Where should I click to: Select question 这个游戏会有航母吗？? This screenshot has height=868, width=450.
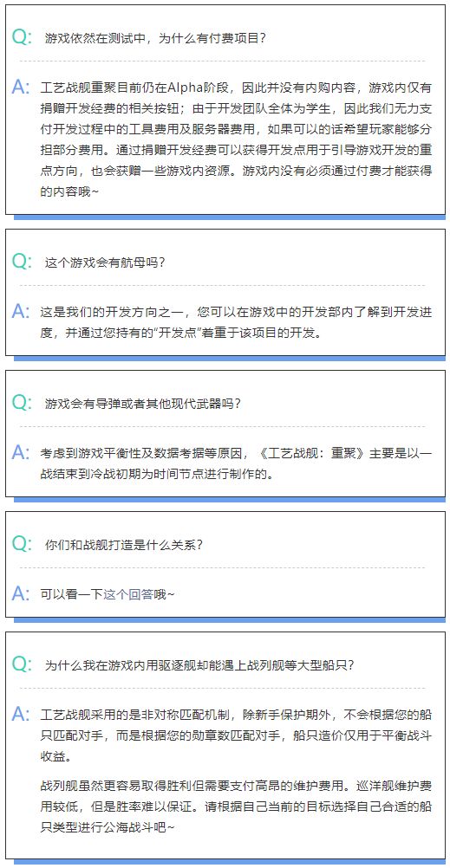pyautogui.click(x=105, y=263)
